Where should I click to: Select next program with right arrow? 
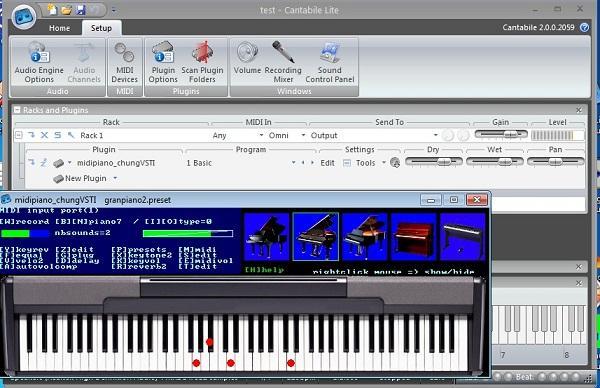[312, 163]
